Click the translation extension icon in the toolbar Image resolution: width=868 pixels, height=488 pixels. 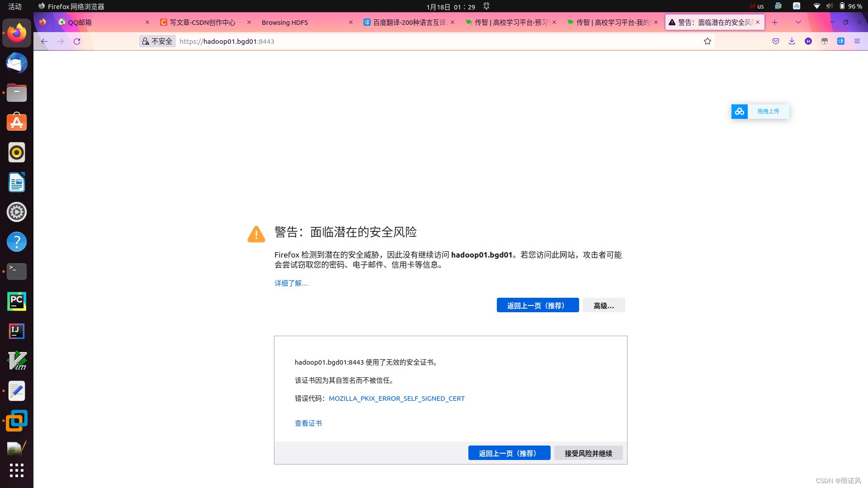tap(841, 42)
